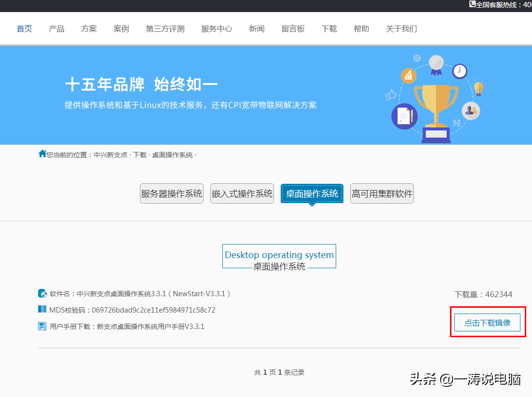532x397 pixels.
Task: Open the 案例 navigation item
Action: [x=121, y=29]
